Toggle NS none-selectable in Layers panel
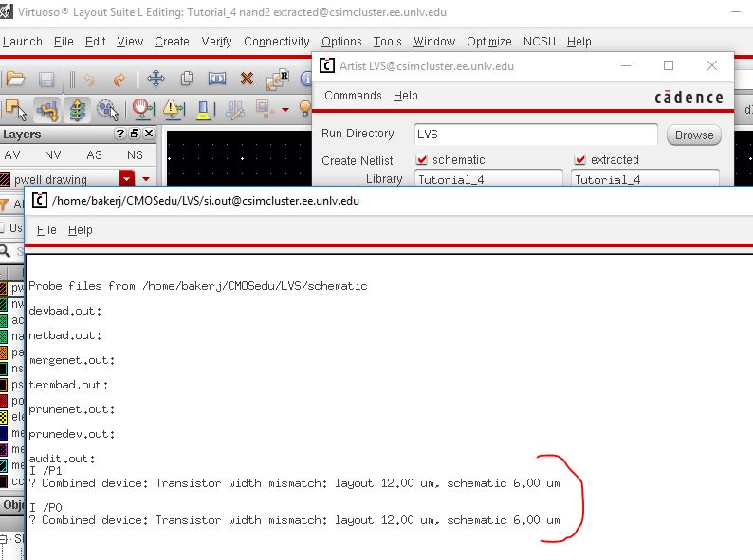This screenshot has height=560, width=753. 135,155
